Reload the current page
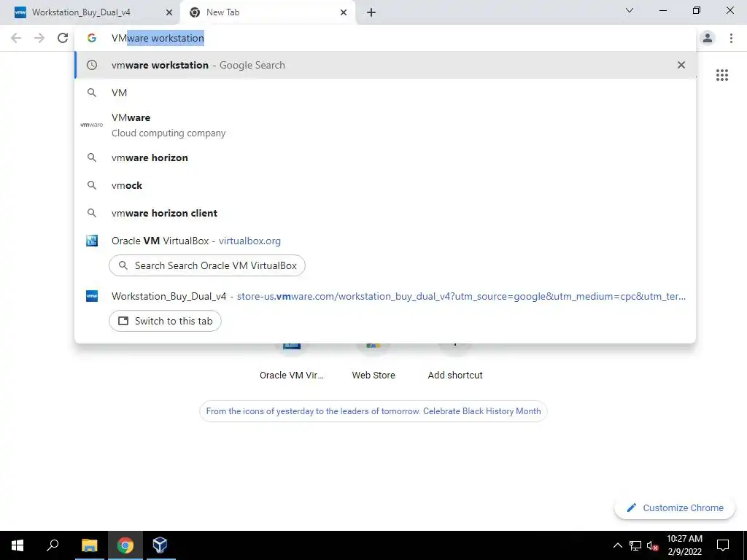The height and width of the screenshot is (560, 747). click(x=63, y=38)
